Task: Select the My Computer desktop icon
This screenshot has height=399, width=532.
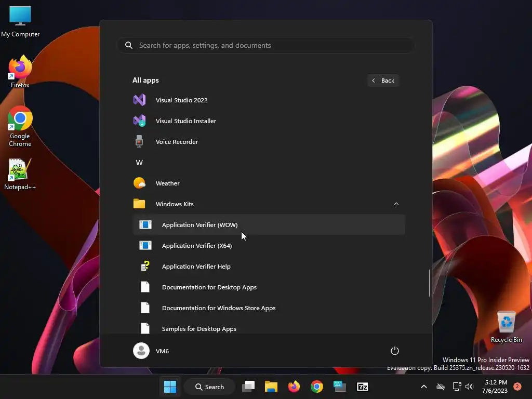Action: (x=20, y=21)
